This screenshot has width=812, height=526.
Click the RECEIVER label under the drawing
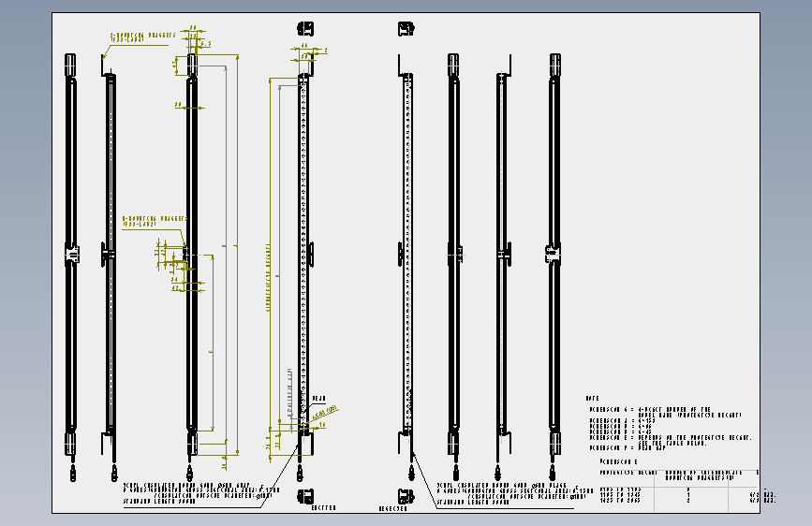click(x=393, y=509)
